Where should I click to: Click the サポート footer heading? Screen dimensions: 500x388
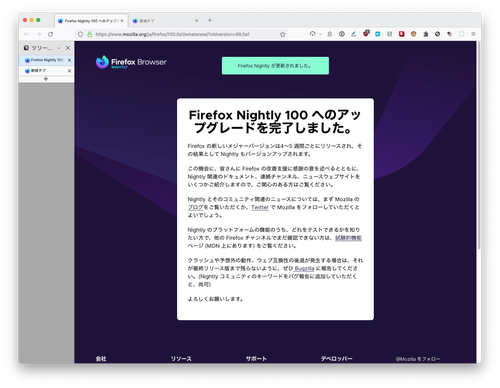(256, 359)
